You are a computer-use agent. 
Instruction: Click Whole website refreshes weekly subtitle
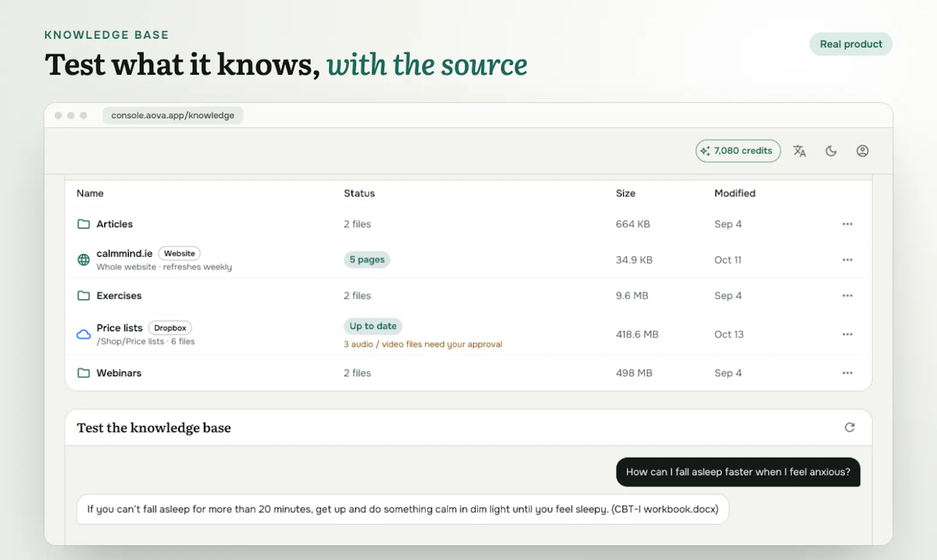click(164, 267)
